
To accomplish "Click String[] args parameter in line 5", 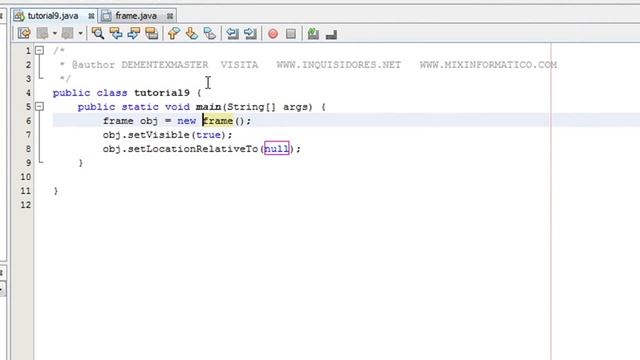I will pyautogui.click(x=267, y=107).
